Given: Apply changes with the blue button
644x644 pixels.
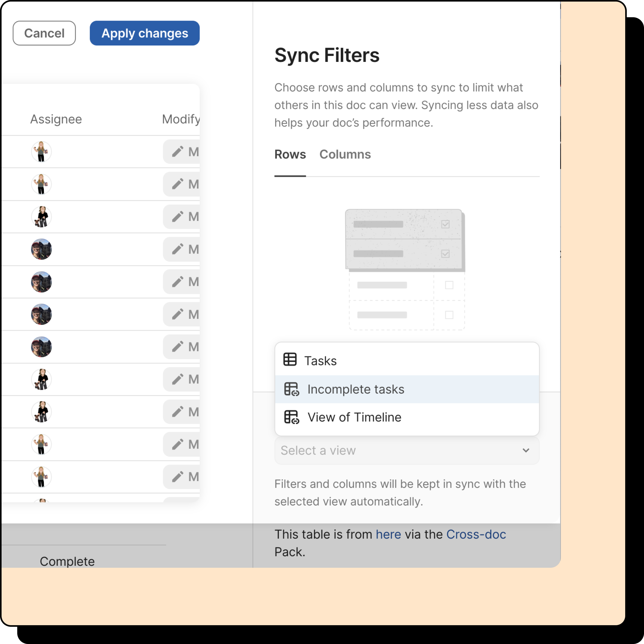Looking at the screenshot, I should pos(145,33).
